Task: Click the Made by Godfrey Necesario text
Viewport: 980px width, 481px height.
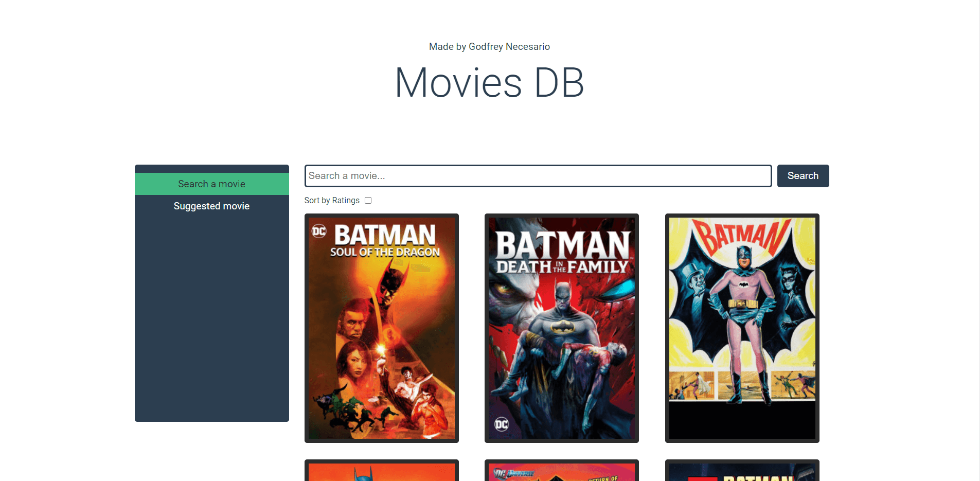Action: pyautogui.click(x=490, y=47)
